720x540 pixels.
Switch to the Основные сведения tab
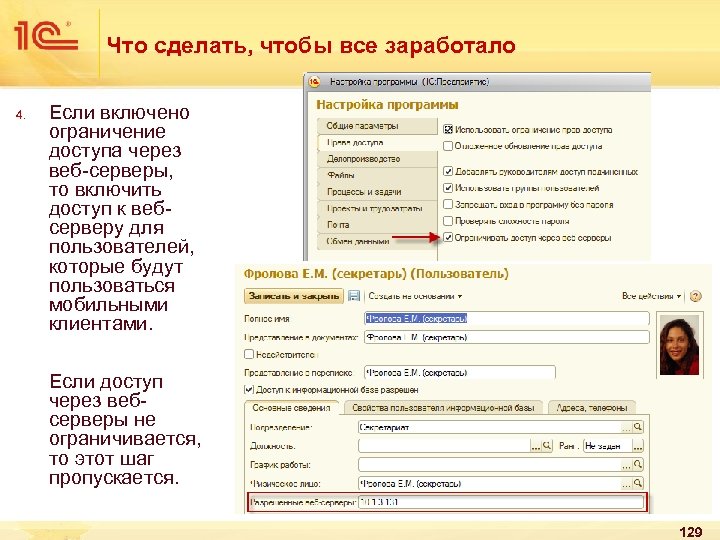coord(291,408)
